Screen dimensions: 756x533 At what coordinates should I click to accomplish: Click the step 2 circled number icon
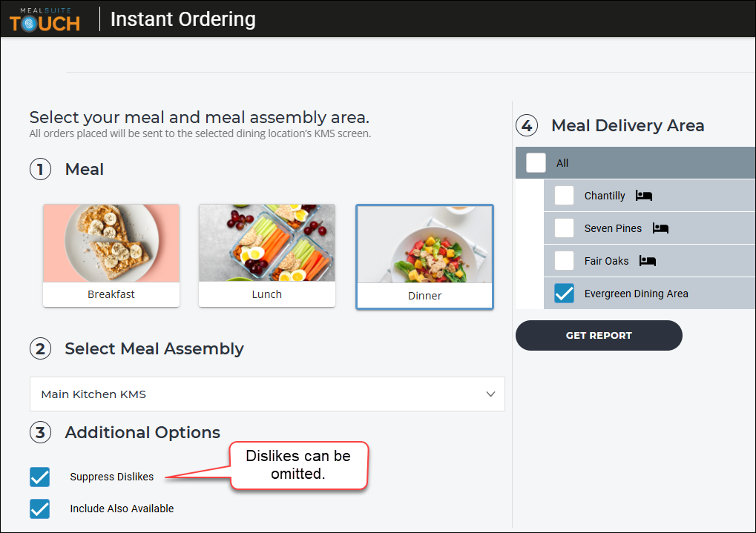tap(41, 348)
